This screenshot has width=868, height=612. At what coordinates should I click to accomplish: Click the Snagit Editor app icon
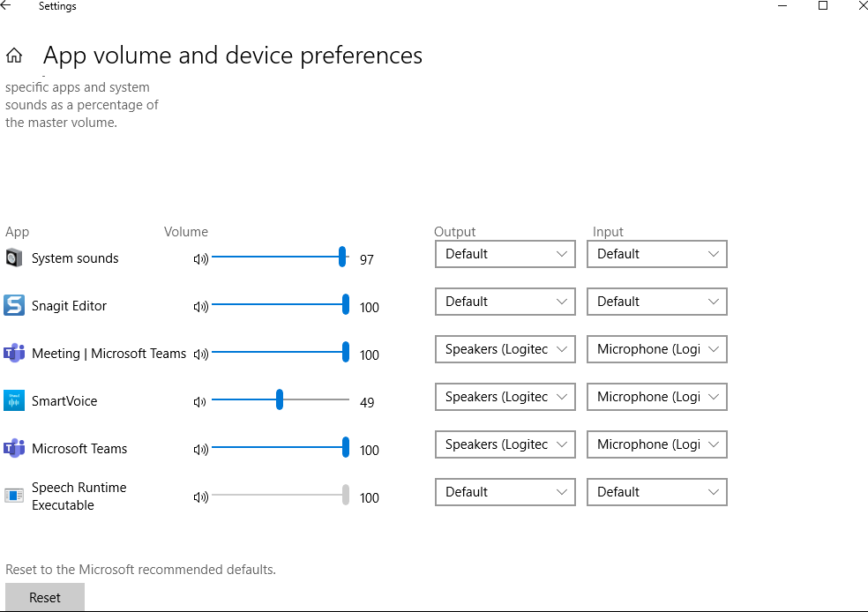(13, 305)
